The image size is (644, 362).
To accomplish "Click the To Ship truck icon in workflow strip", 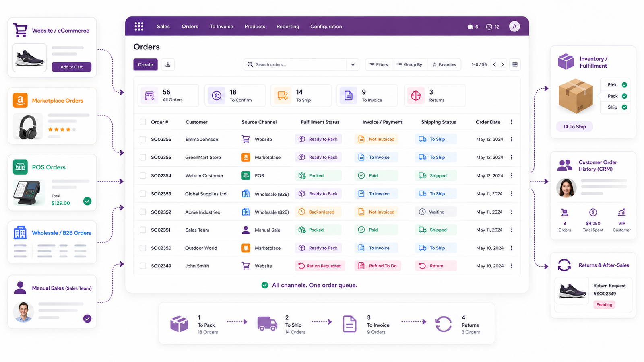I will pyautogui.click(x=267, y=323).
